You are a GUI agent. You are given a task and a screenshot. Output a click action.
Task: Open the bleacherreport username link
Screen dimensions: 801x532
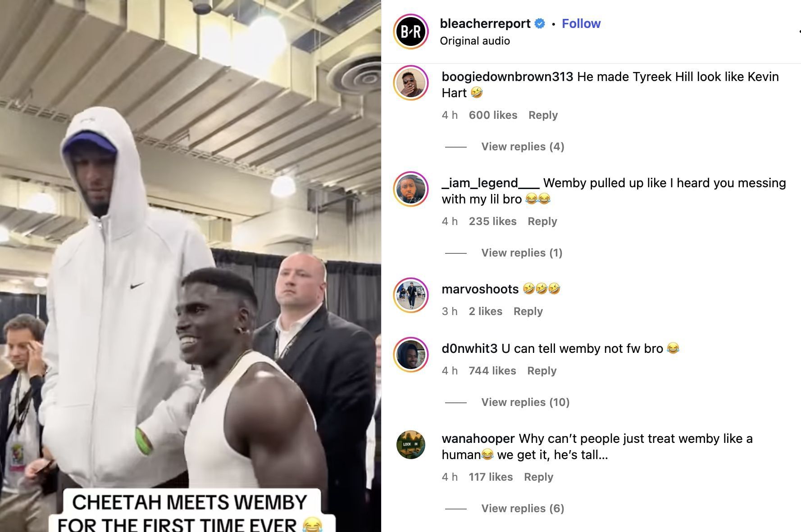pos(485,24)
